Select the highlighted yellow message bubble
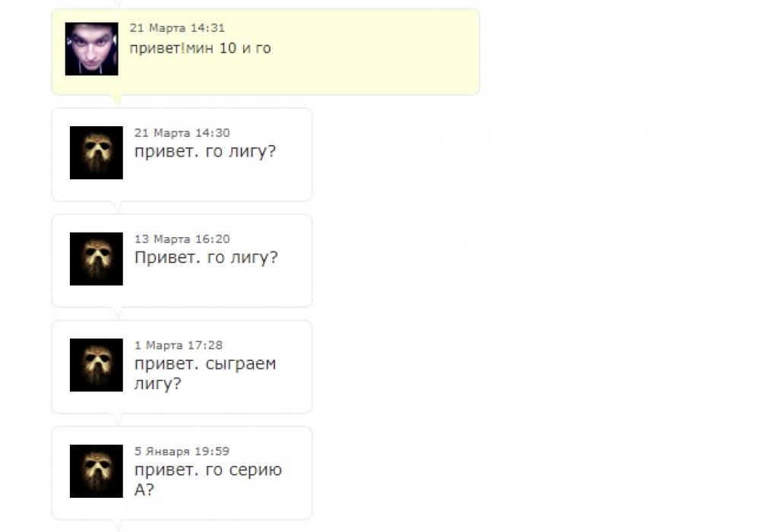This screenshot has height=532, width=760. pyautogui.click(x=265, y=52)
